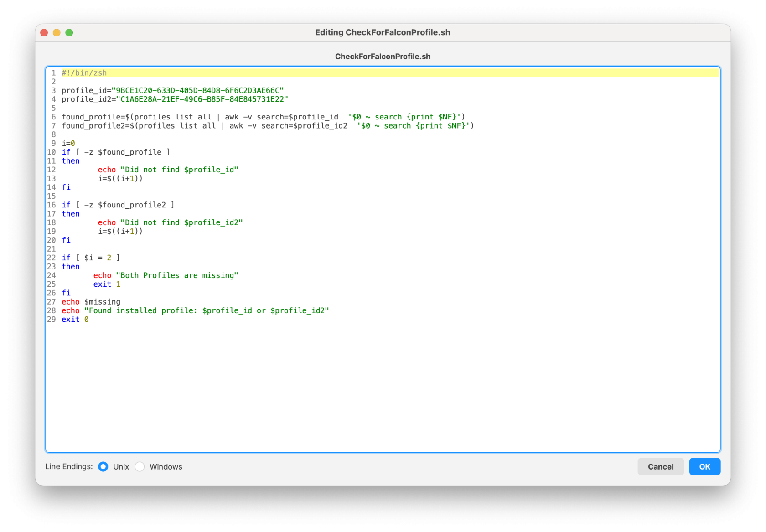Place cursor on the #!/bin/zsh shebang line
This screenshot has width=766, height=532.
coord(84,72)
